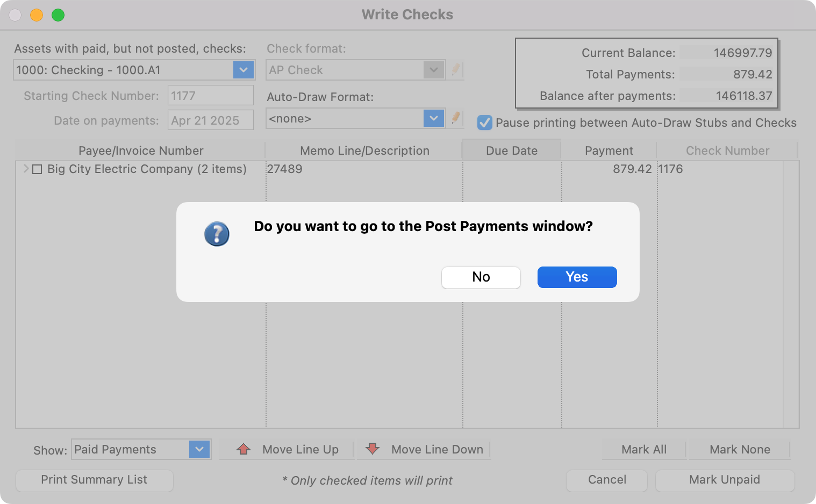Click the Starting Check Number field
Screen dimensions: 816x504
pyautogui.click(x=210, y=96)
